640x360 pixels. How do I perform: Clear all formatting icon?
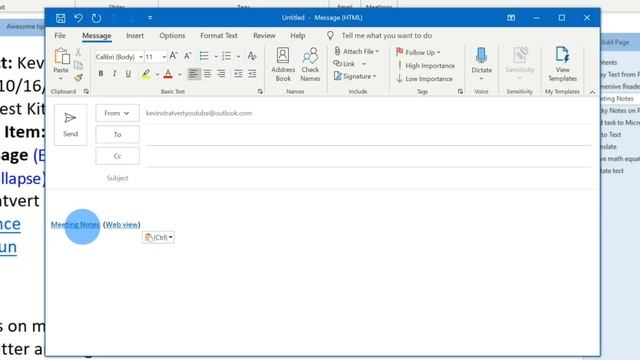252,56
